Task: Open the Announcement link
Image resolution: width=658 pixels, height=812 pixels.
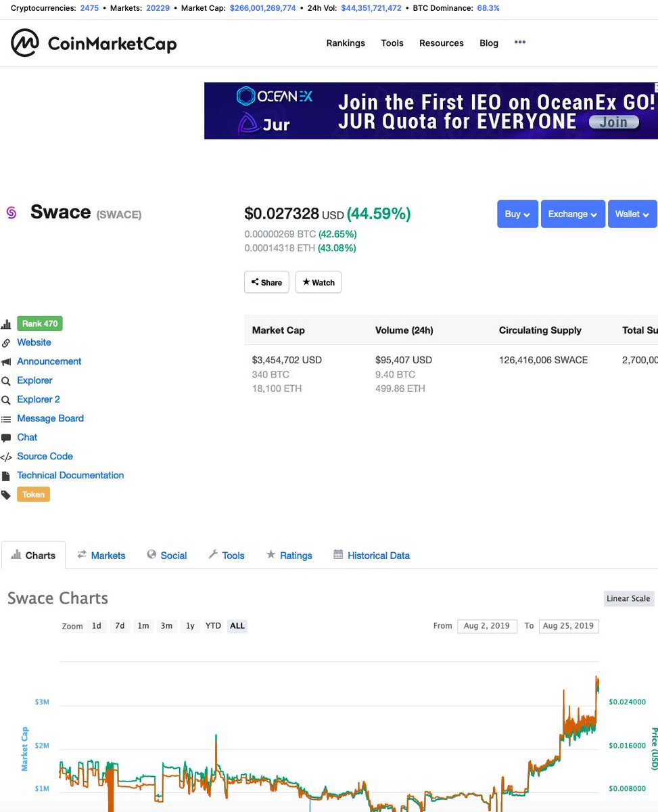Action: [x=49, y=361]
